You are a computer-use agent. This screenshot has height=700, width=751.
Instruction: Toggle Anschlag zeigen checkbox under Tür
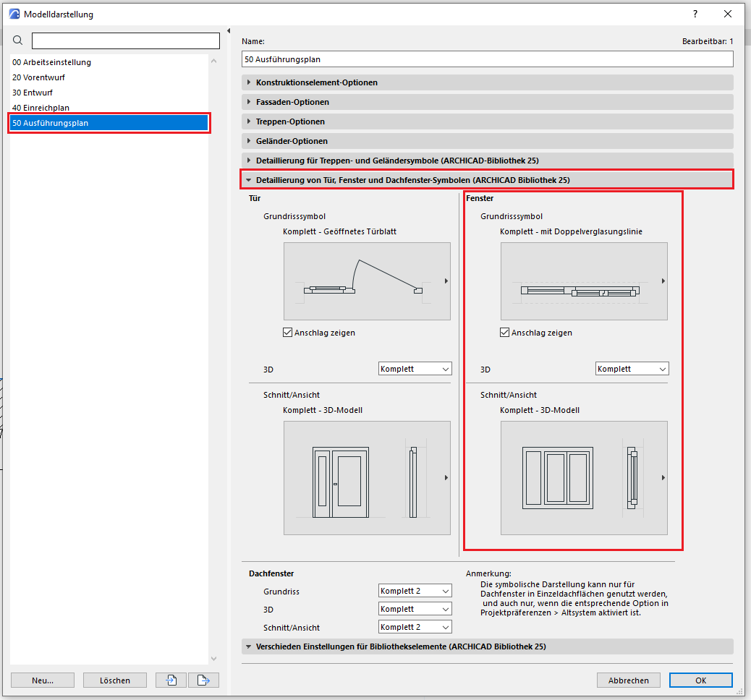288,333
